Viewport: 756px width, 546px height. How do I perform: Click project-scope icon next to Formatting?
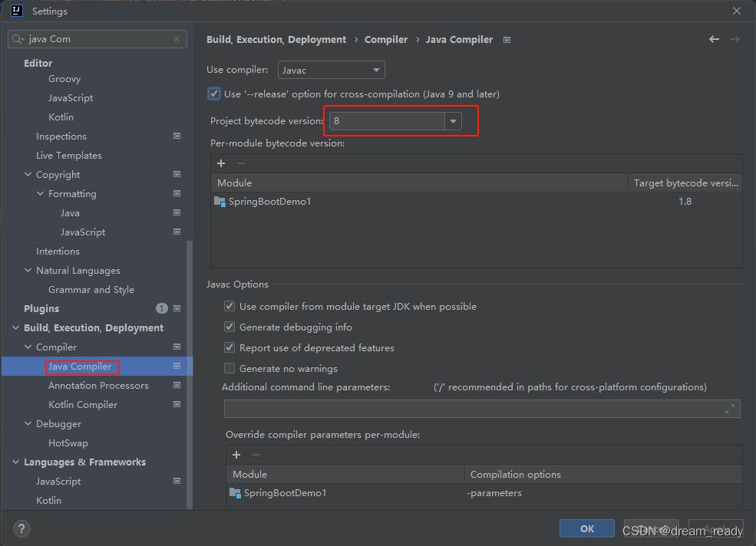pyautogui.click(x=177, y=194)
